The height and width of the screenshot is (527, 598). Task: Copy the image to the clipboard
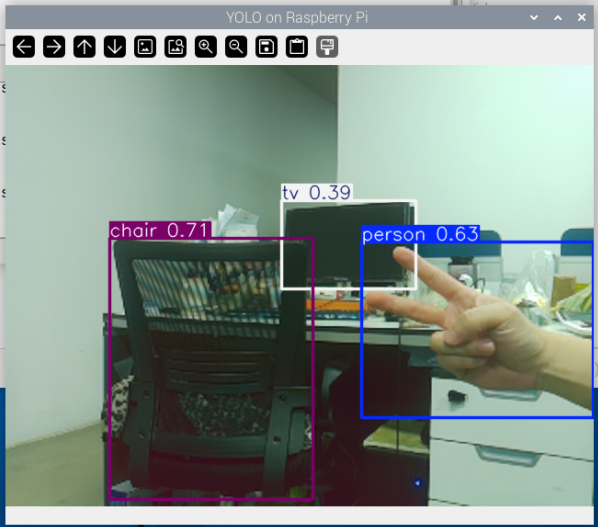click(x=297, y=47)
